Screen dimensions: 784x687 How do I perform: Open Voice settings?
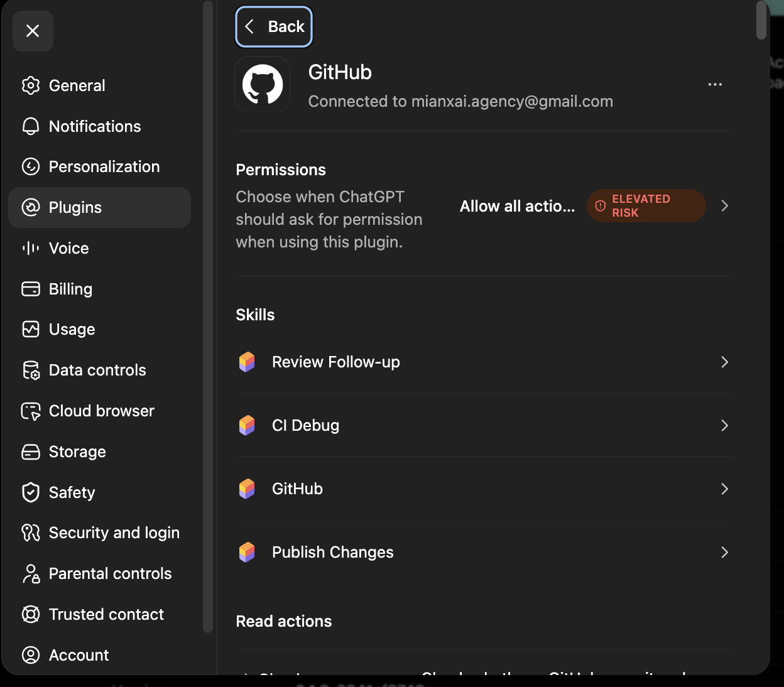(99, 248)
